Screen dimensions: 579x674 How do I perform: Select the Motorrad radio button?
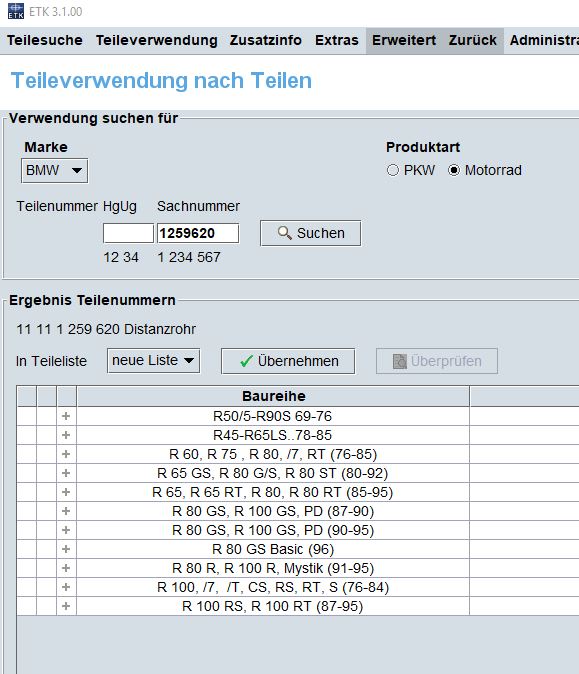[453, 170]
